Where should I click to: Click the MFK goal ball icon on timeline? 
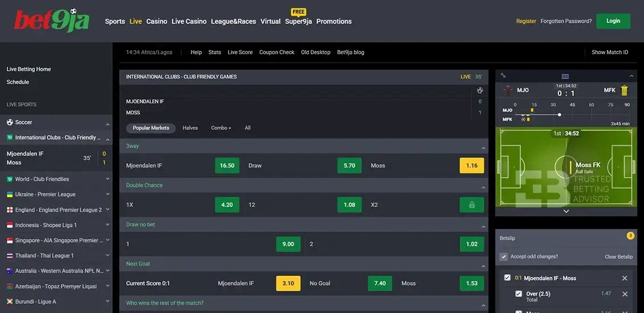[523, 119]
